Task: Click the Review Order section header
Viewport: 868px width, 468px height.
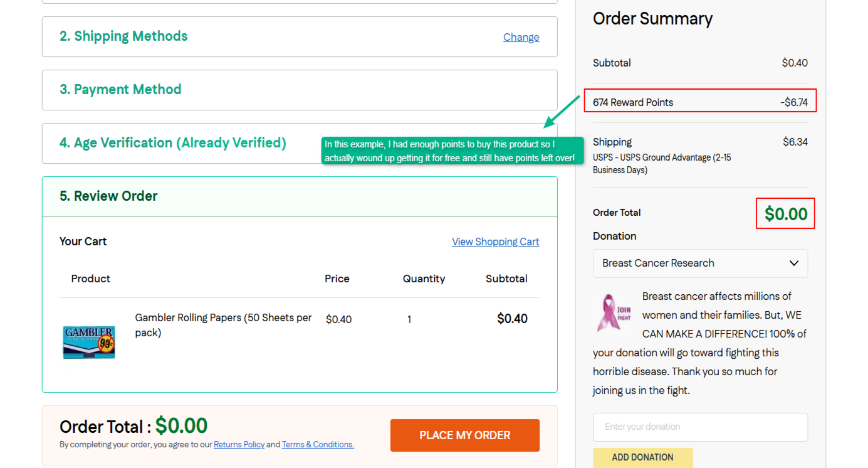Action: [300, 196]
